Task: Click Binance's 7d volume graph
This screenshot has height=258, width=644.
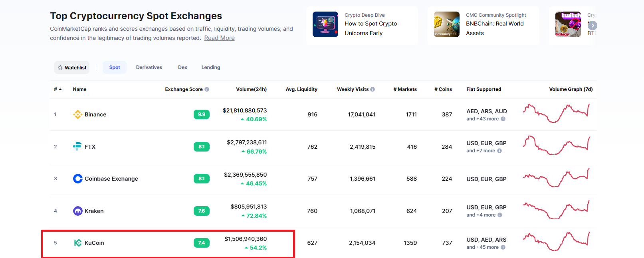Action: pyautogui.click(x=556, y=113)
